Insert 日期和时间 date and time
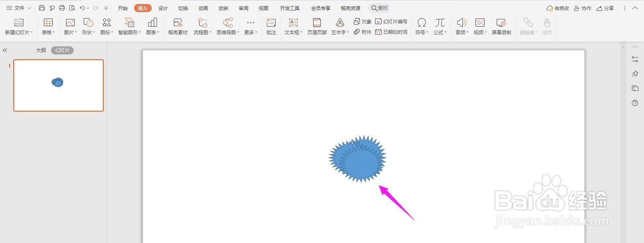Image resolution: width=644 pixels, height=243 pixels. (x=391, y=32)
